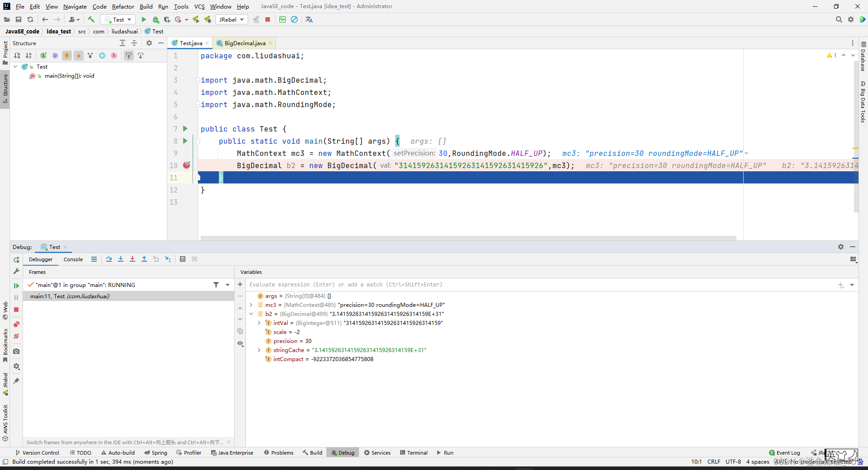Open the Version Control tool window
Image resolution: width=868 pixels, height=470 pixels.
[x=37, y=452]
